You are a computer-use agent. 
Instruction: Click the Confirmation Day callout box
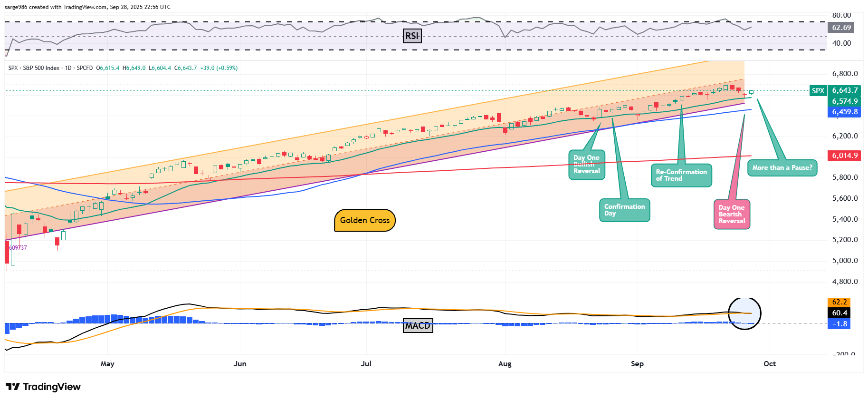click(x=624, y=210)
